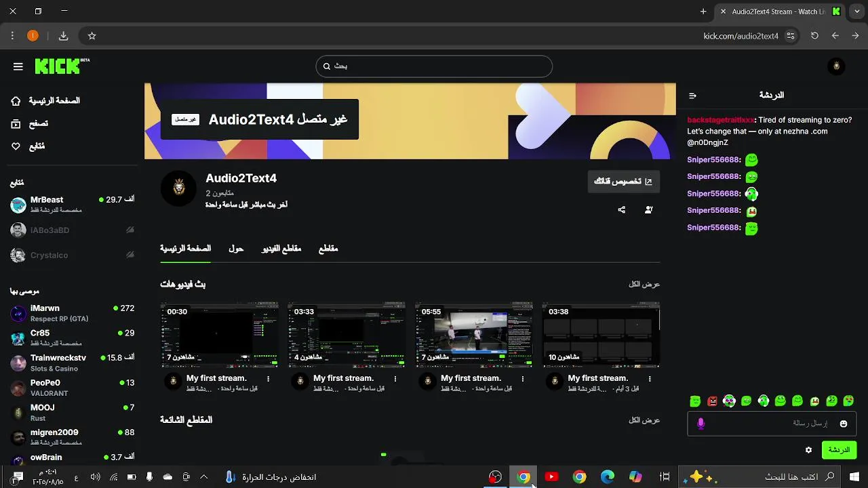Viewport: 868px width, 488px height.
Task: Open the options menu of the 00:30 video
Action: point(269,379)
